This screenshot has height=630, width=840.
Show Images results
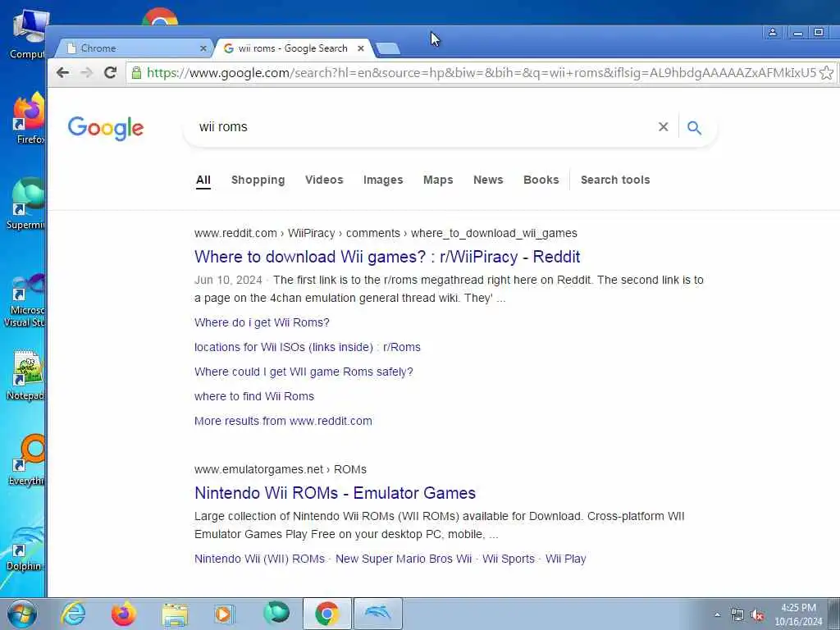382,180
